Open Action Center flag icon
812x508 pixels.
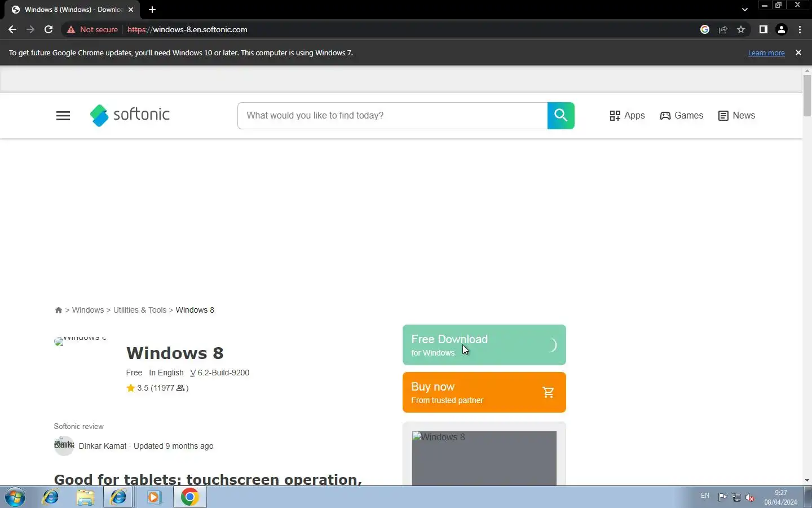[x=722, y=497]
